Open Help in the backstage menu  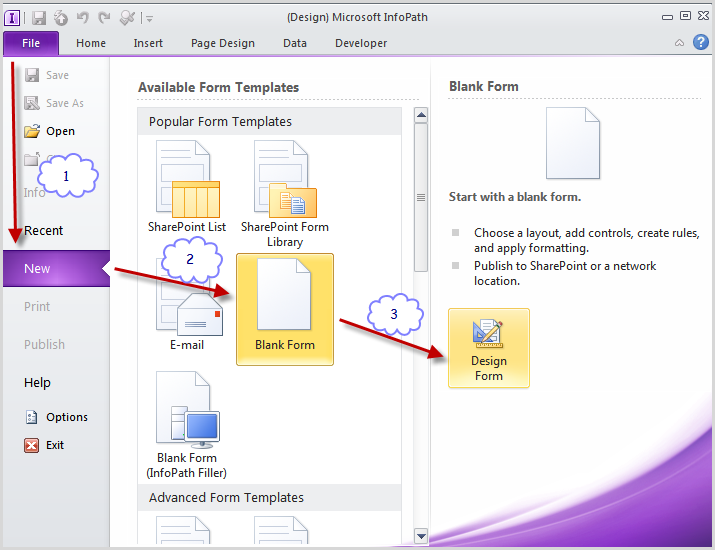coord(37,383)
